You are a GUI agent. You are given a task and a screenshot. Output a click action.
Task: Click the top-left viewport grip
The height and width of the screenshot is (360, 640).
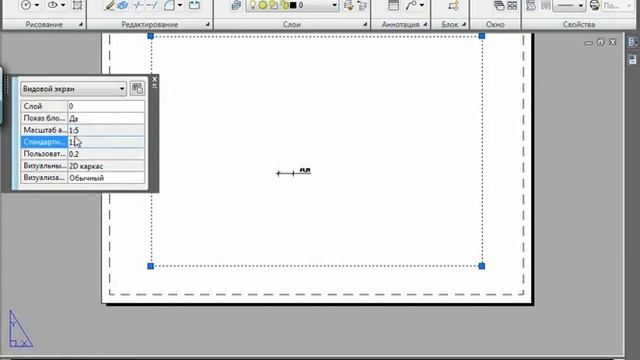[x=151, y=36]
